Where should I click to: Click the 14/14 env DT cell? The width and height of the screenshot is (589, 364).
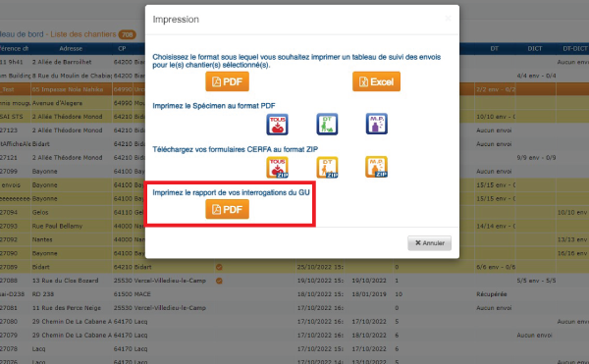(496, 226)
